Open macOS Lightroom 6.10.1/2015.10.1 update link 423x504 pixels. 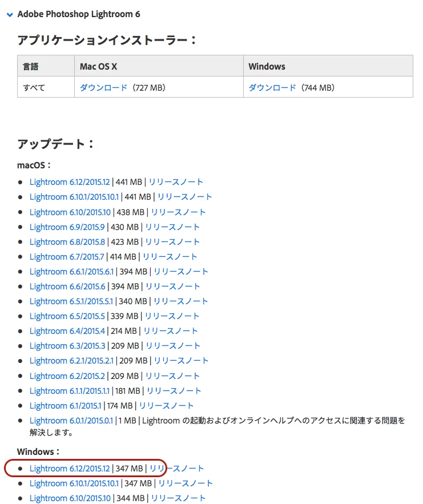click(x=74, y=197)
